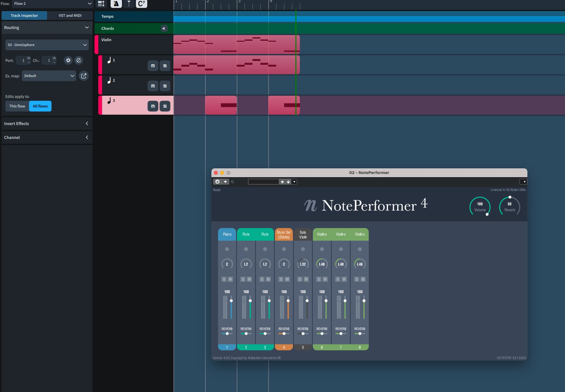Click the speaker icon on the Chords track
The height and width of the screenshot is (392, 565).
pos(164,28)
